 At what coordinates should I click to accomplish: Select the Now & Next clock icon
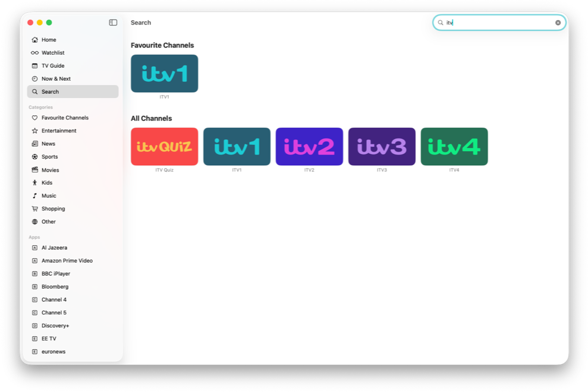click(x=35, y=79)
